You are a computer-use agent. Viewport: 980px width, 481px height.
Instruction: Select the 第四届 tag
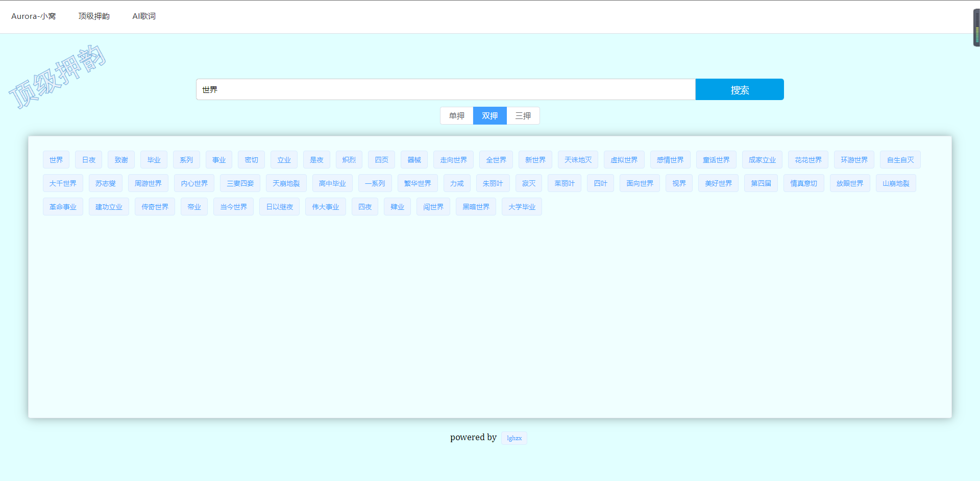click(x=761, y=183)
